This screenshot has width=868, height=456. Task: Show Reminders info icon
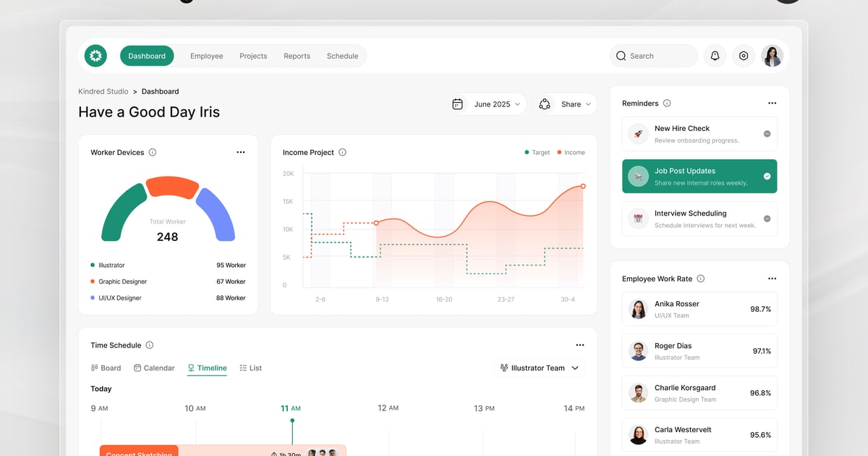[x=667, y=104]
